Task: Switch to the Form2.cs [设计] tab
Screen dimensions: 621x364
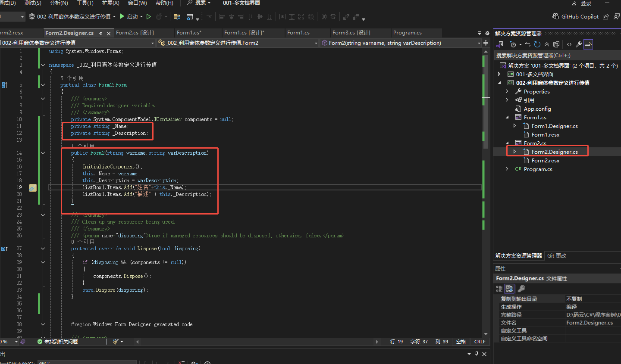Action: pyautogui.click(x=135, y=33)
